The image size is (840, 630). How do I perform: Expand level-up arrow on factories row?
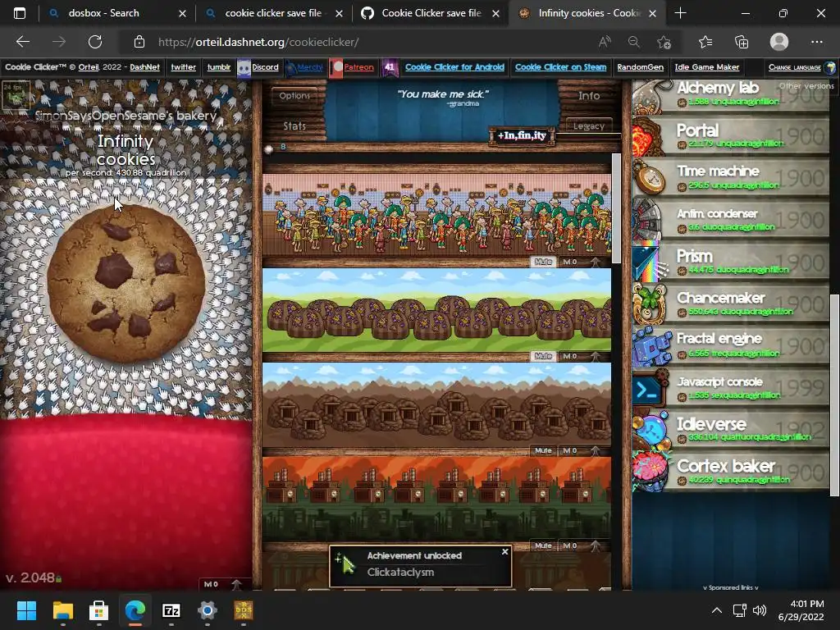click(x=596, y=546)
